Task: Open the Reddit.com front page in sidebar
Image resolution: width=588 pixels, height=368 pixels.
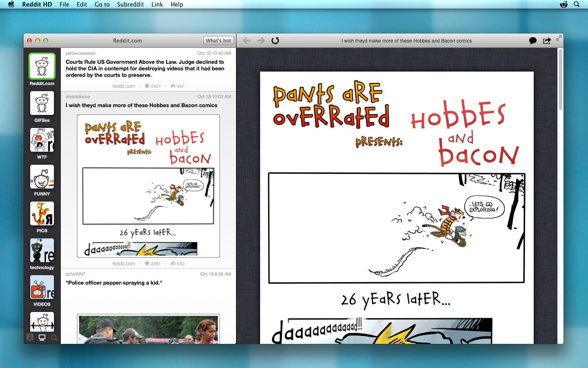Action: click(42, 66)
